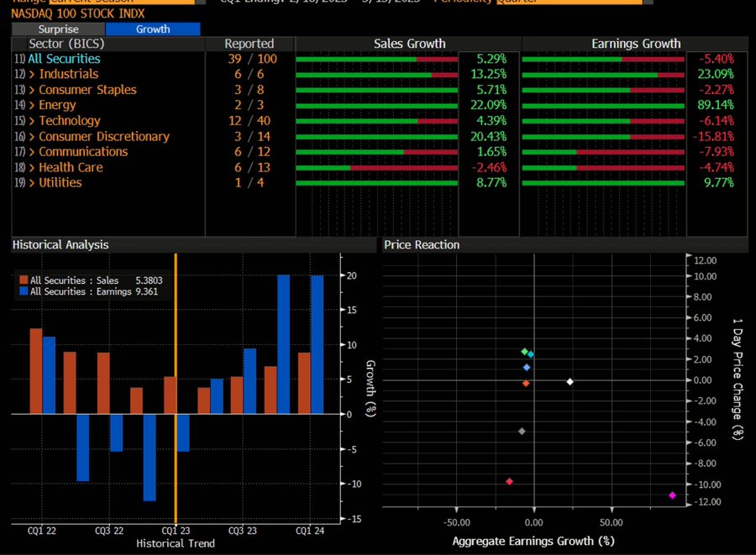Select the CQ3 22 axis label

click(109, 531)
